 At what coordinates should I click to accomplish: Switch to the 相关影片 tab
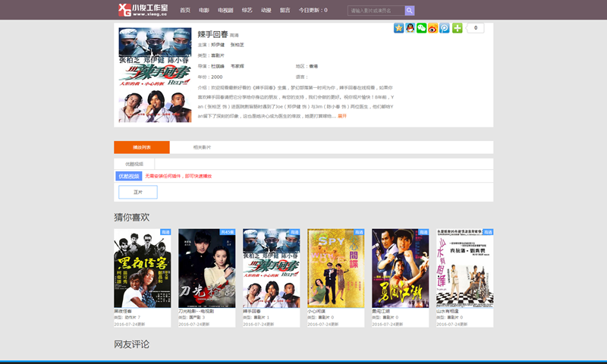click(202, 147)
